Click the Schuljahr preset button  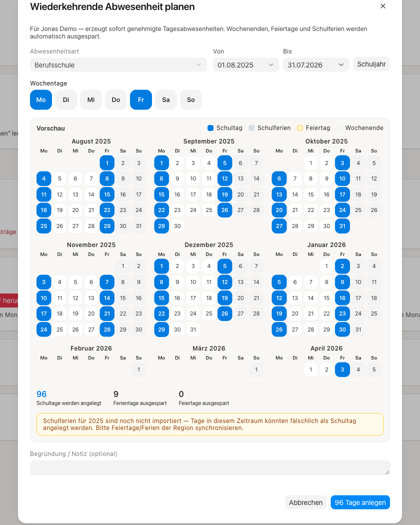371,64
